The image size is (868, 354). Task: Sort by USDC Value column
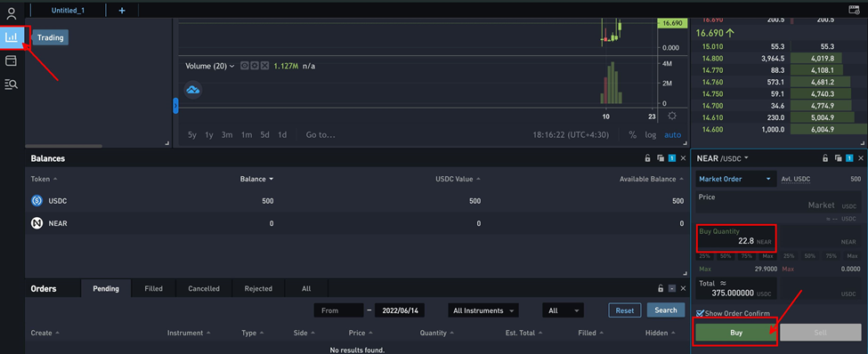pos(458,179)
